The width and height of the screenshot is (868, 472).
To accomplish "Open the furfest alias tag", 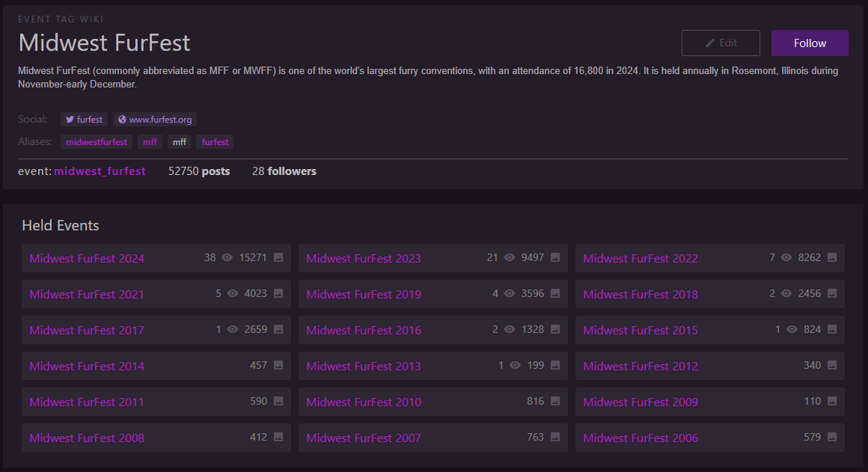I will click(x=215, y=141).
